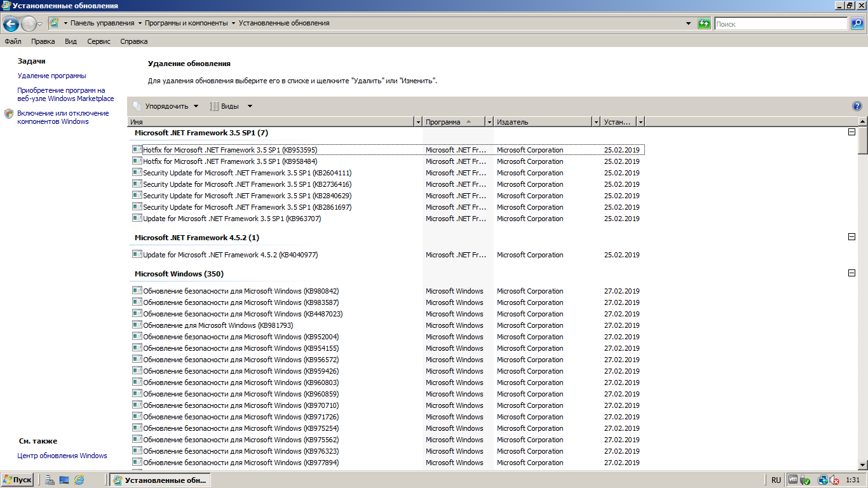Click the icon of .NET 4.5.2 KB4040977 row
Screen dimensions: 868x488
pyautogui.click(x=137, y=254)
